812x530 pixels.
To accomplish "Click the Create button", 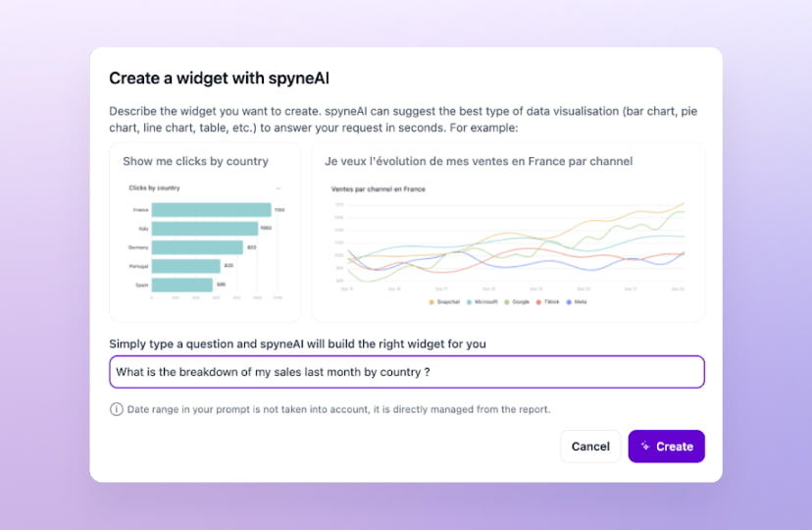I will click(667, 446).
